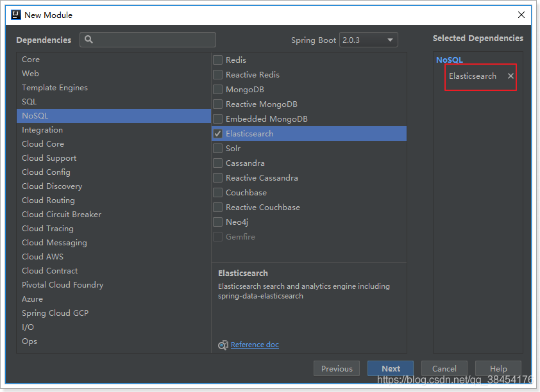Image resolution: width=540 pixels, height=392 pixels.
Task: Open the Reference doc link
Action: pyautogui.click(x=255, y=345)
